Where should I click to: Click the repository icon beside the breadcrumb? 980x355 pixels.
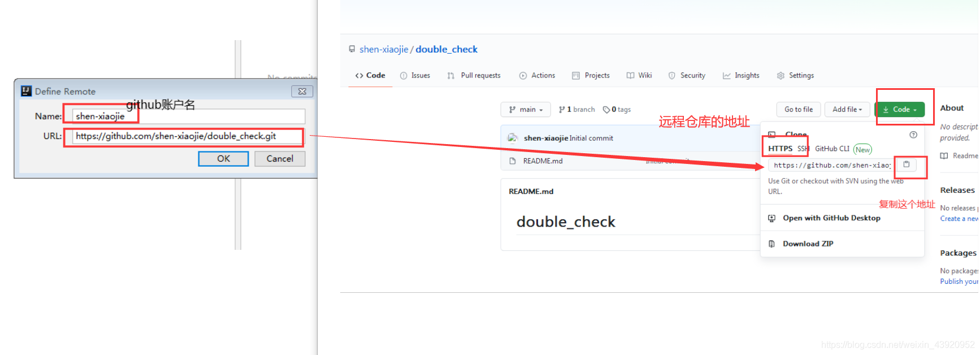pyautogui.click(x=352, y=49)
